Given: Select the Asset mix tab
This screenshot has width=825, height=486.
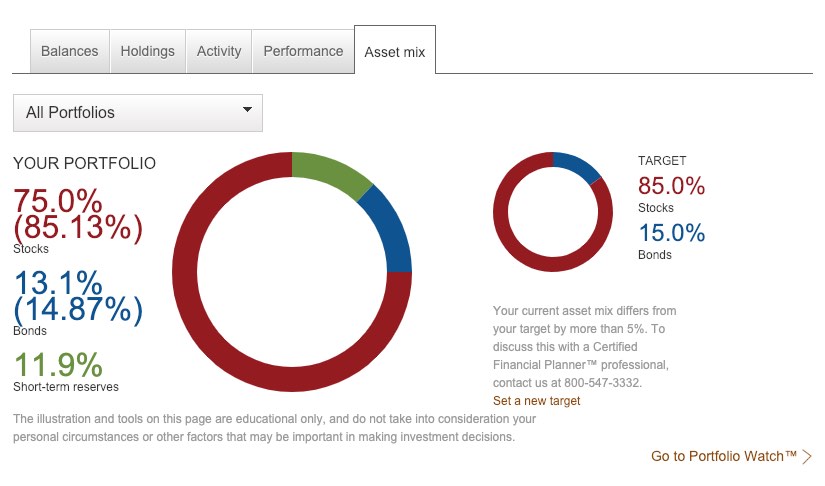Looking at the screenshot, I should (395, 52).
